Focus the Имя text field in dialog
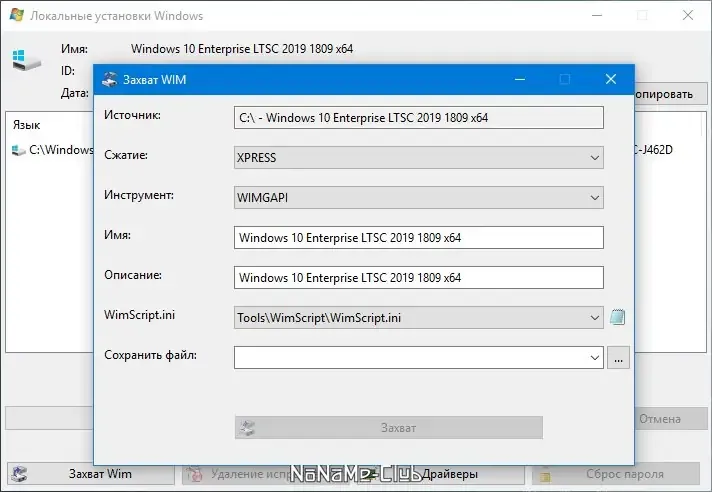This screenshot has height=492, width=712. 419,237
